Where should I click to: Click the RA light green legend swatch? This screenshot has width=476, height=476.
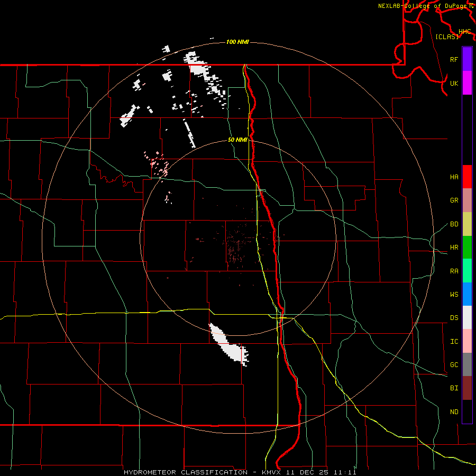(467, 271)
